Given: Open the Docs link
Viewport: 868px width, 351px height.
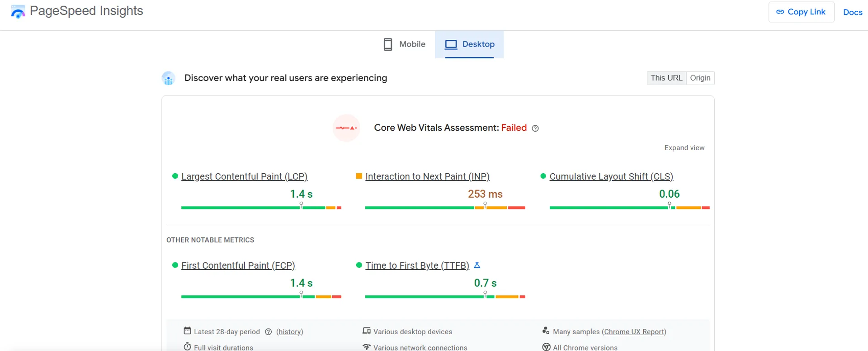Looking at the screenshot, I should tap(853, 12).
